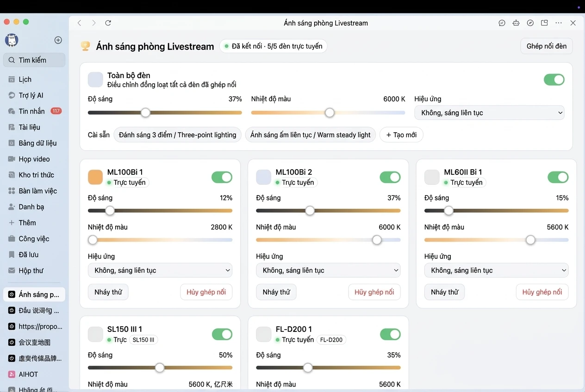The height and width of the screenshot is (392, 585).
Task: Click Hủy ghép nối for ML100Bi 1
Action: point(206,292)
